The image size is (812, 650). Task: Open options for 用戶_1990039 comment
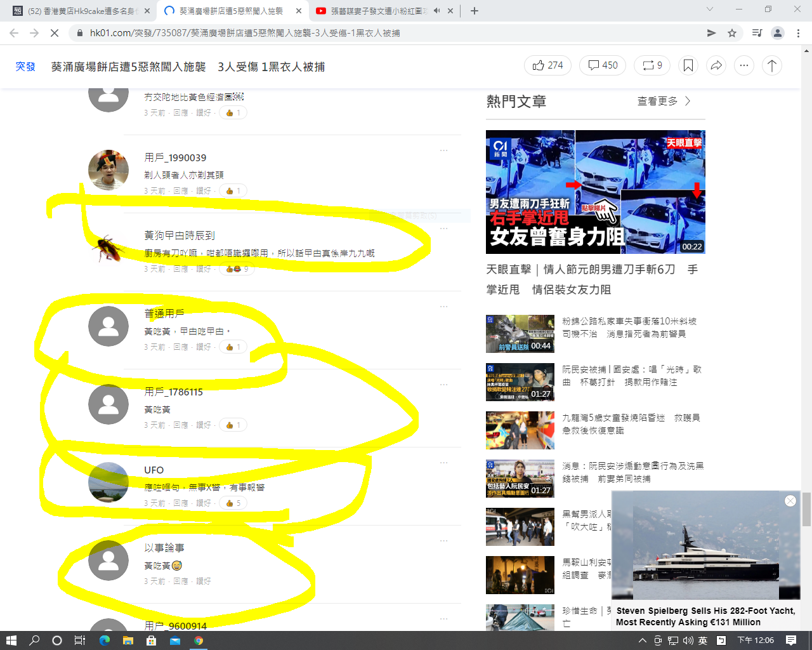[x=444, y=150]
